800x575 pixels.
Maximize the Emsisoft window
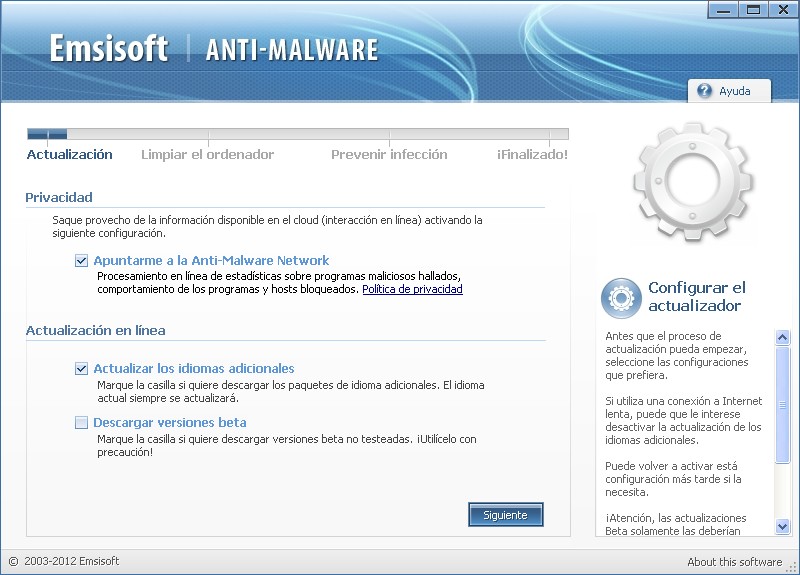pyautogui.click(x=753, y=10)
